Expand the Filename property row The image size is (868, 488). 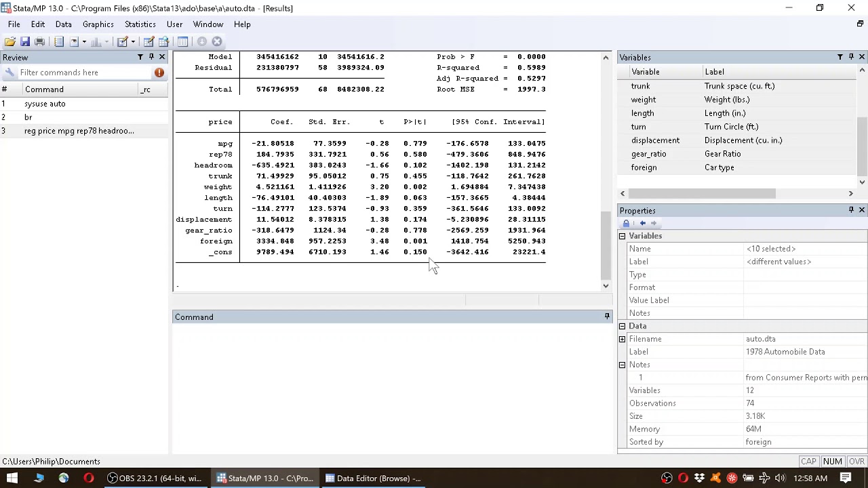pos(622,339)
